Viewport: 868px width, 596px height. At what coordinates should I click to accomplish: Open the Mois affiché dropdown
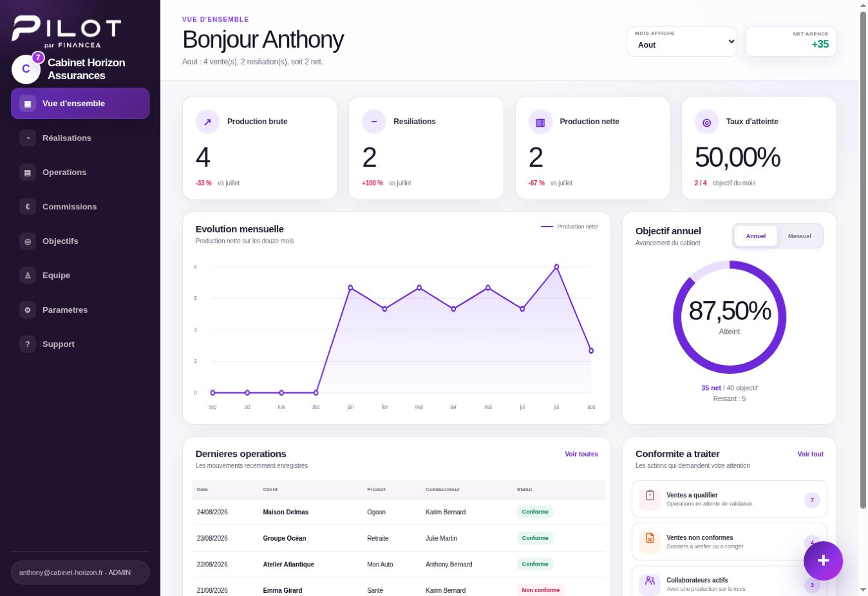click(x=682, y=41)
